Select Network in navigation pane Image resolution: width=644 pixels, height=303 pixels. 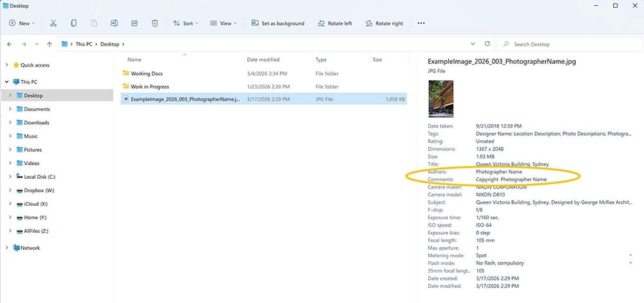point(30,248)
